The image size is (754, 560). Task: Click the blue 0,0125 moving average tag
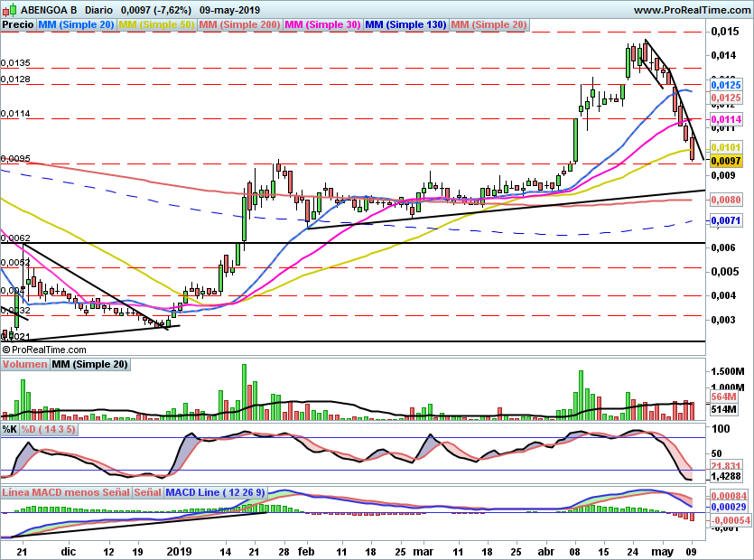pyautogui.click(x=726, y=85)
